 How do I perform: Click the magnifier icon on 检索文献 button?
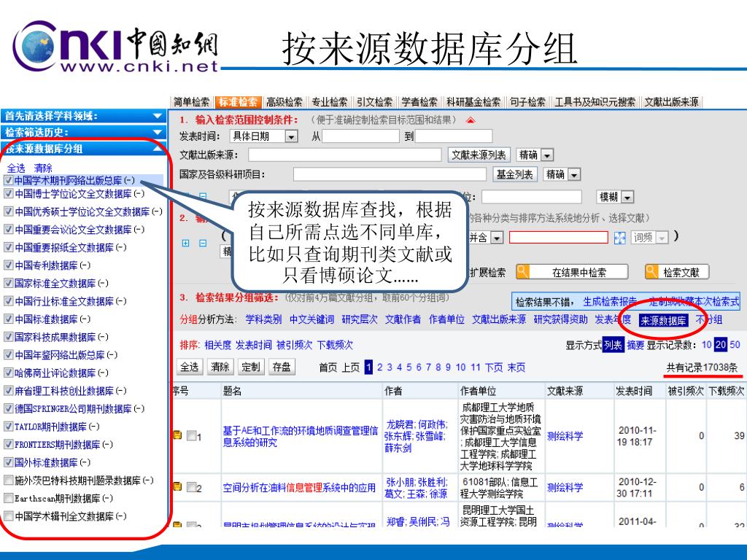pos(652,271)
